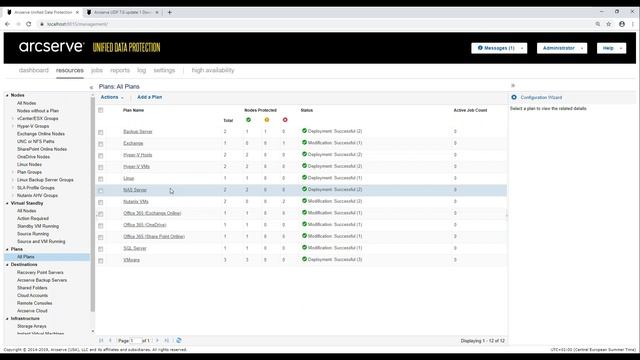Open browser profile avatar icon
This screenshot has height=360, width=640.
pyautogui.click(x=622, y=24)
